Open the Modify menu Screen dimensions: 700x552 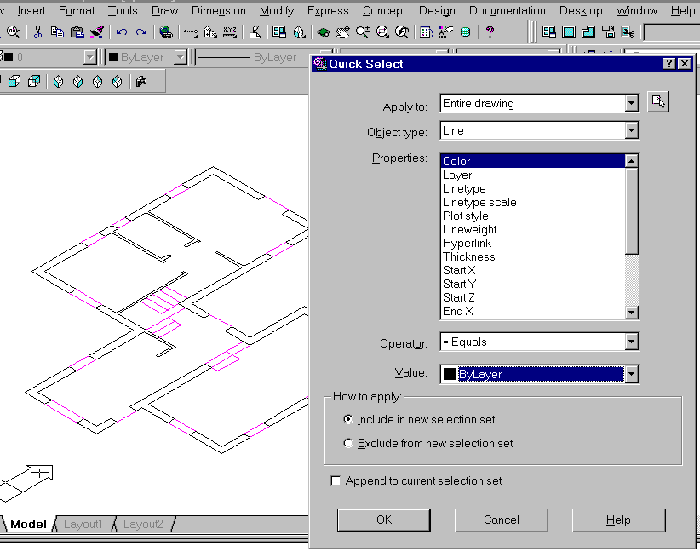click(277, 10)
